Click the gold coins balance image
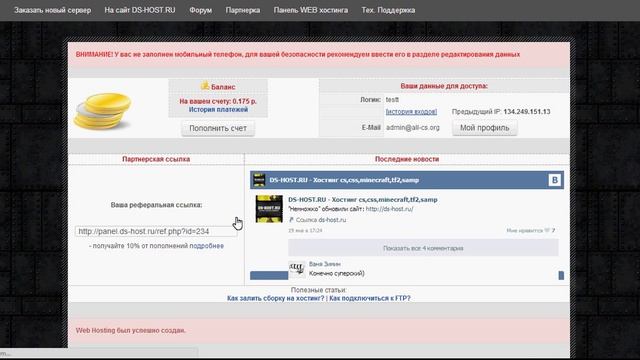This screenshot has height=360, width=640. click(x=102, y=111)
